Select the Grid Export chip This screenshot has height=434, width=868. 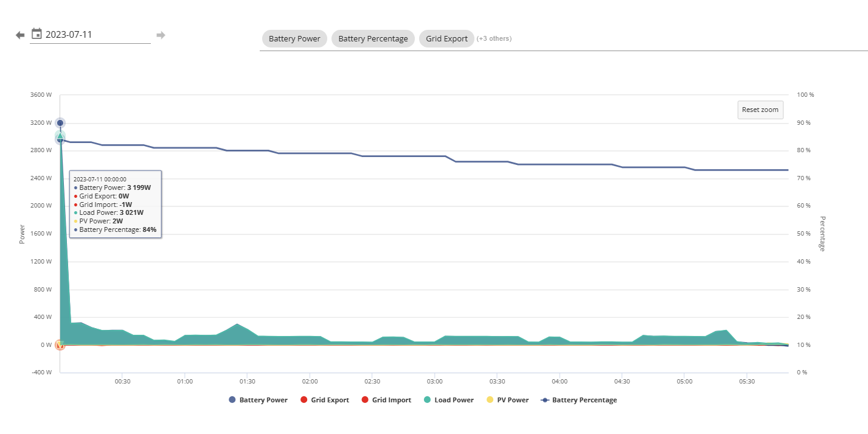pos(446,38)
